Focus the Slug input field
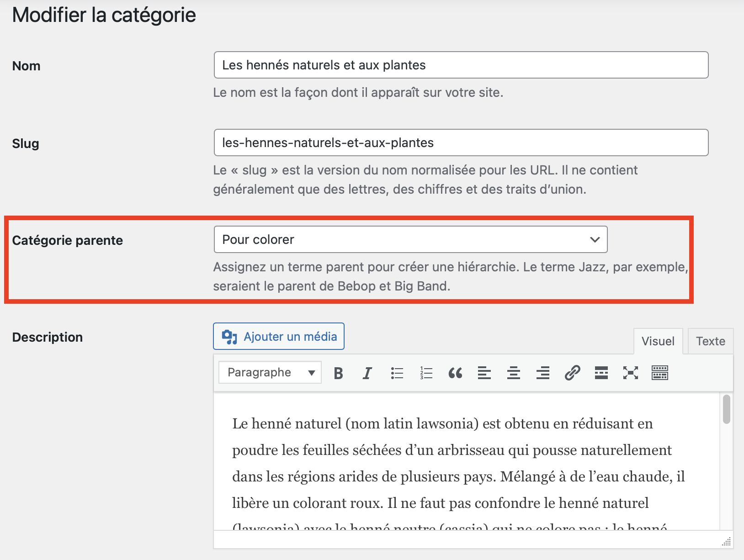Viewport: 744px width, 560px height. 461,143
